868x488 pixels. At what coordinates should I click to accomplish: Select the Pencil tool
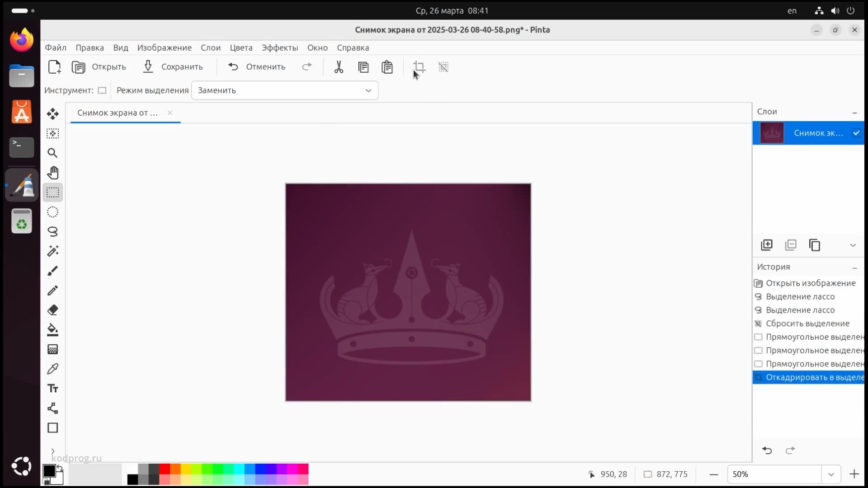pos(52,291)
